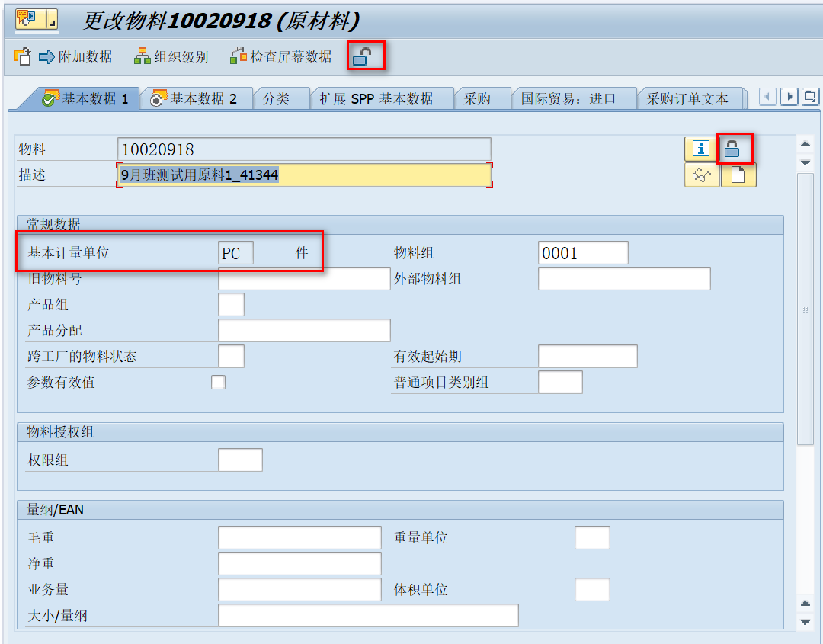
Task: Click the 体积单位 field
Action: pyautogui.click(x=592, y=589)
